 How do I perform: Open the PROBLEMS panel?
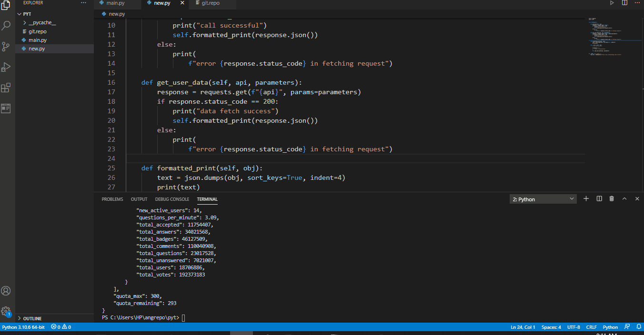coord(112,199)
